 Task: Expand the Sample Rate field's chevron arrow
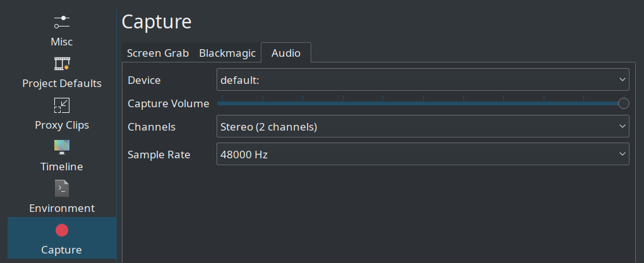[623, 154]
